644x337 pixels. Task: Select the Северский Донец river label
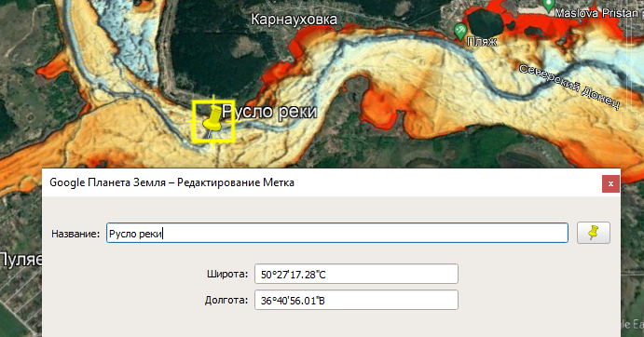coord(569,87)
